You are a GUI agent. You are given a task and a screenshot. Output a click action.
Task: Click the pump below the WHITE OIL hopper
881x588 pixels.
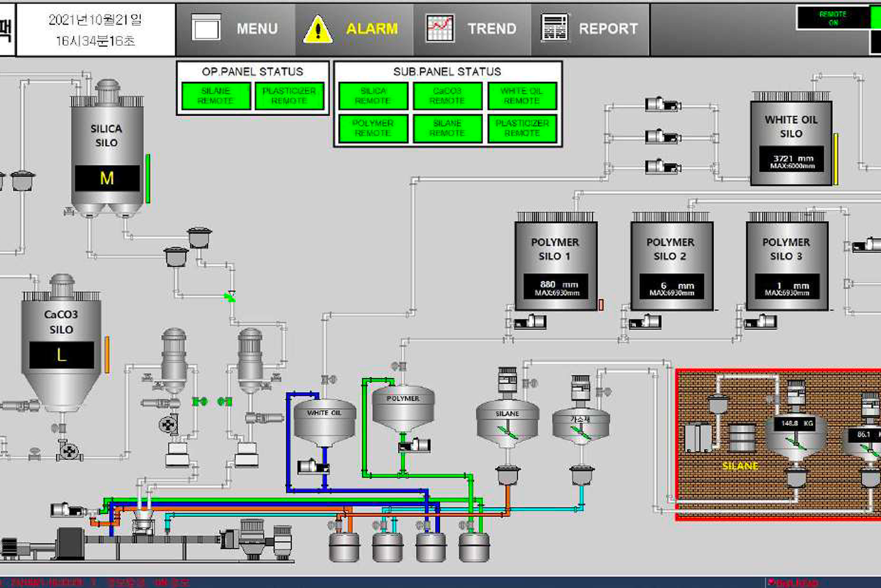click(x=313, y=467)
